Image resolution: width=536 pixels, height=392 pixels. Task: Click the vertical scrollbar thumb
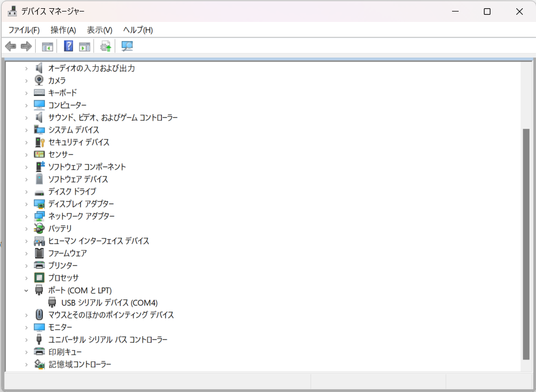pyautogui.click(x=526, y=244)
